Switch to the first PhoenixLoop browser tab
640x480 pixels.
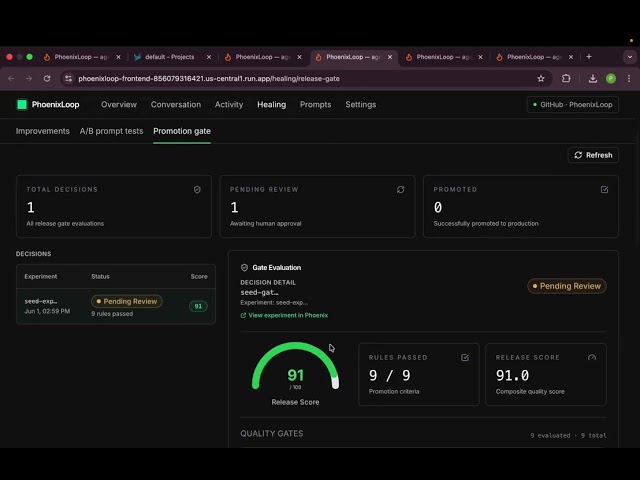(81, 57)
